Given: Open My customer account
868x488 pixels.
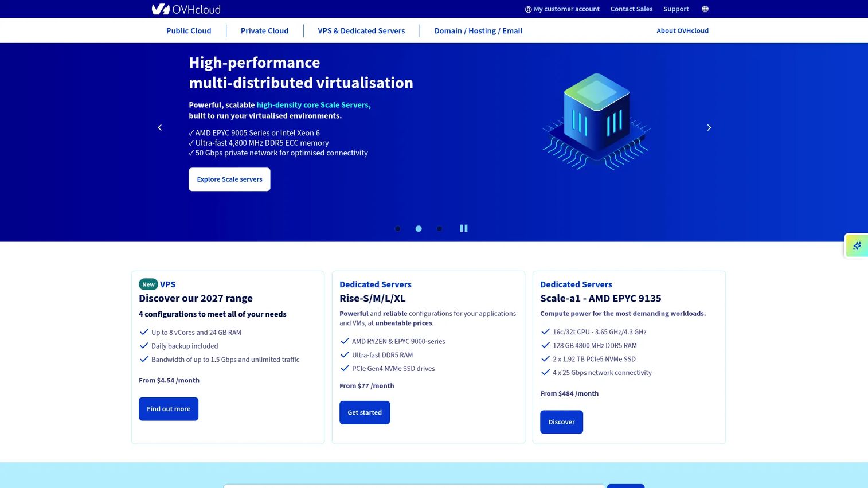Looking at the screenshot, I should (x=562, y=9).
